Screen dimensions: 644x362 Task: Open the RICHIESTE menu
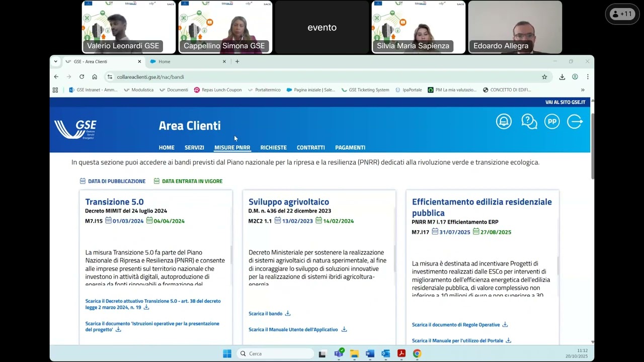pos(273,147)
